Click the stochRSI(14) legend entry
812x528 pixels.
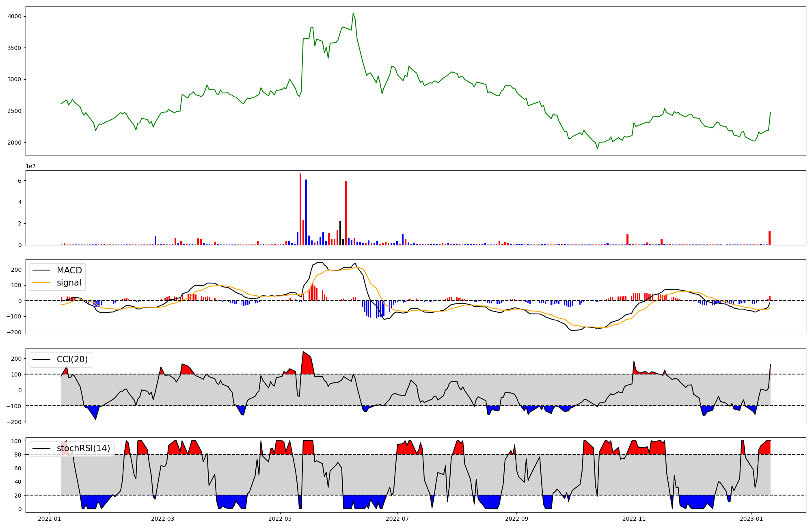tap(83, 448)
